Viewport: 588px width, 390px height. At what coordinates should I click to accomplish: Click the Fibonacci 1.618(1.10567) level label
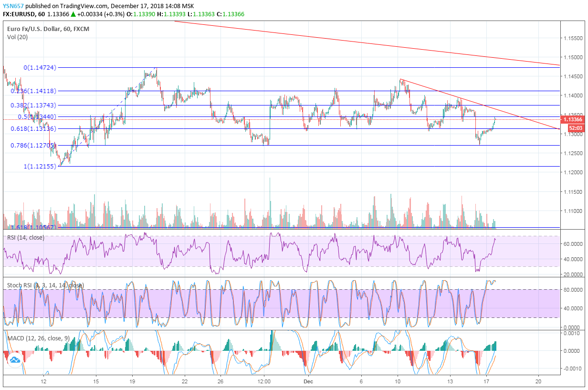pos(34,227)
